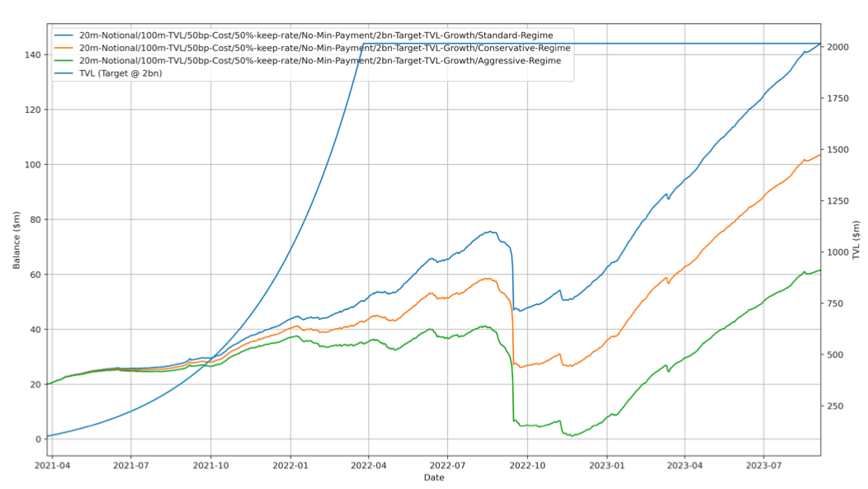The width and height of the screenshot is (868, 489).
Task: Click the Conservative-Regime legend entry text
Action: coord(325,48)
